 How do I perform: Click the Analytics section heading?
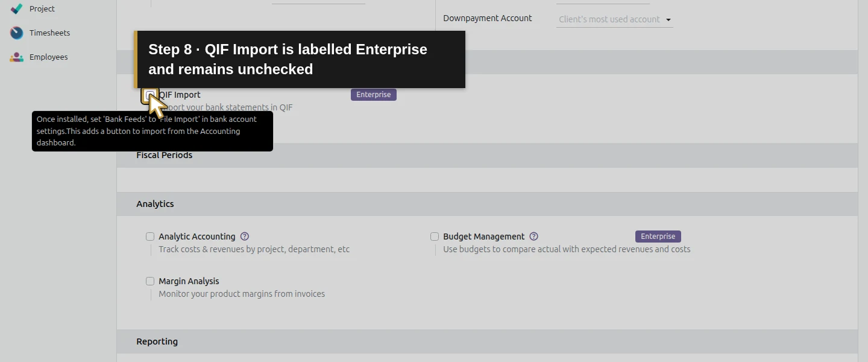[155, 204]
